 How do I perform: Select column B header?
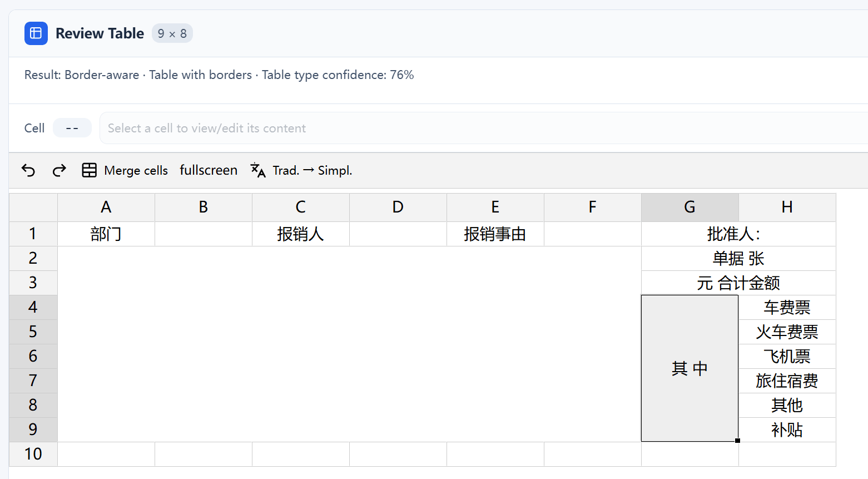(x=204, y=208)
